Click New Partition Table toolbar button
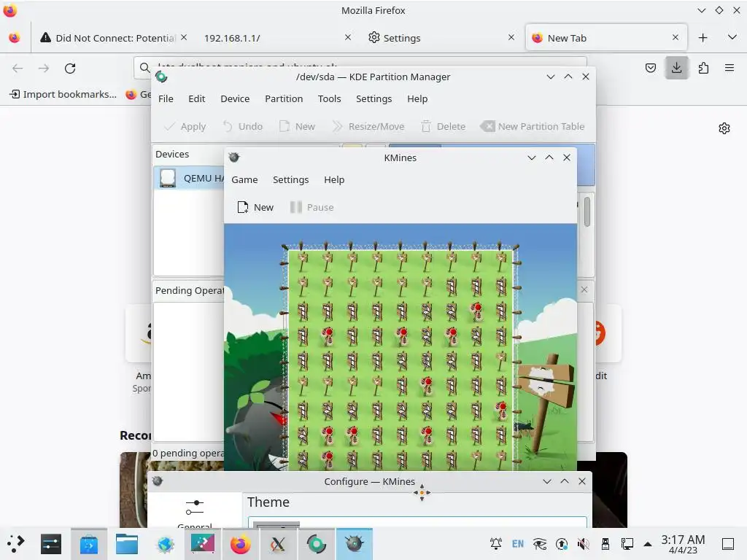This screenshot has width=747, height=560. point(532,126)
